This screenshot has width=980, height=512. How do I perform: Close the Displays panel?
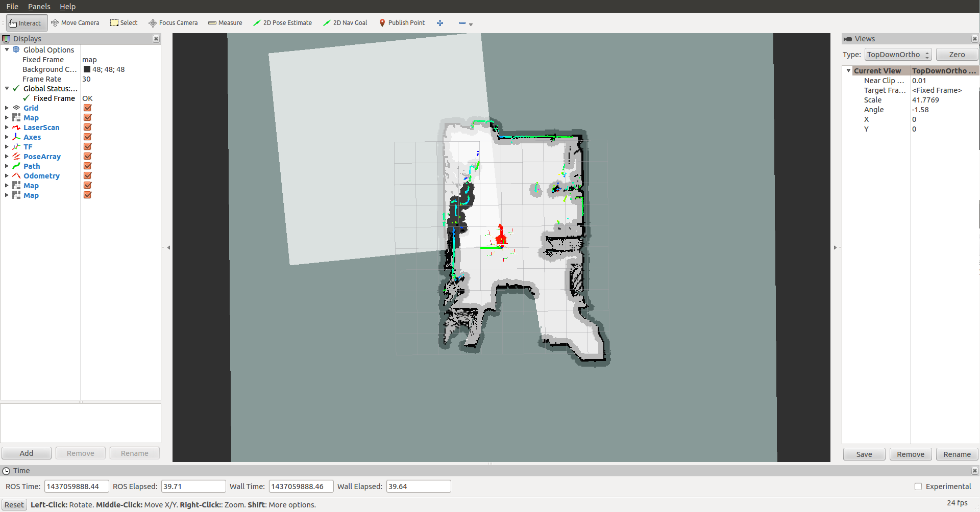(156, 39)
